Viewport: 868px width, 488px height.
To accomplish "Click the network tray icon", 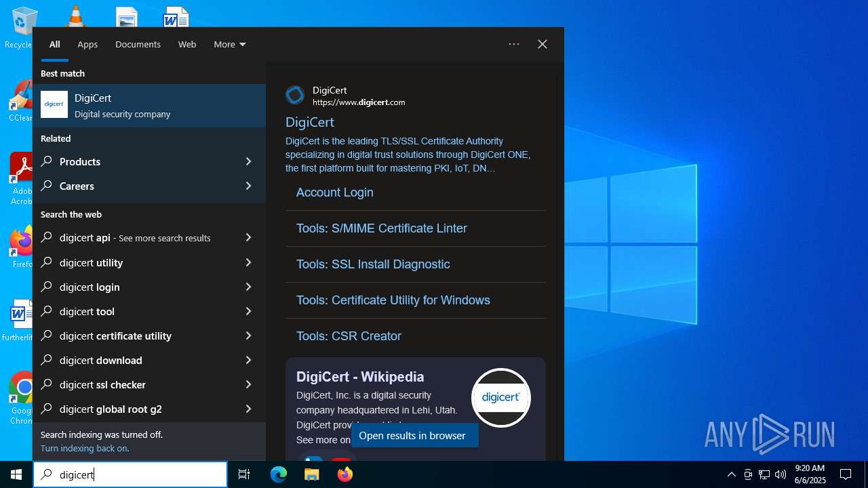I will 764,474.
